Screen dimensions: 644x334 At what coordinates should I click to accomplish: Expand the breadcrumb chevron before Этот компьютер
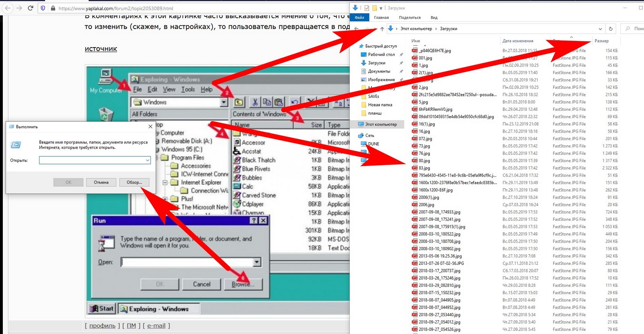point(397,29)
